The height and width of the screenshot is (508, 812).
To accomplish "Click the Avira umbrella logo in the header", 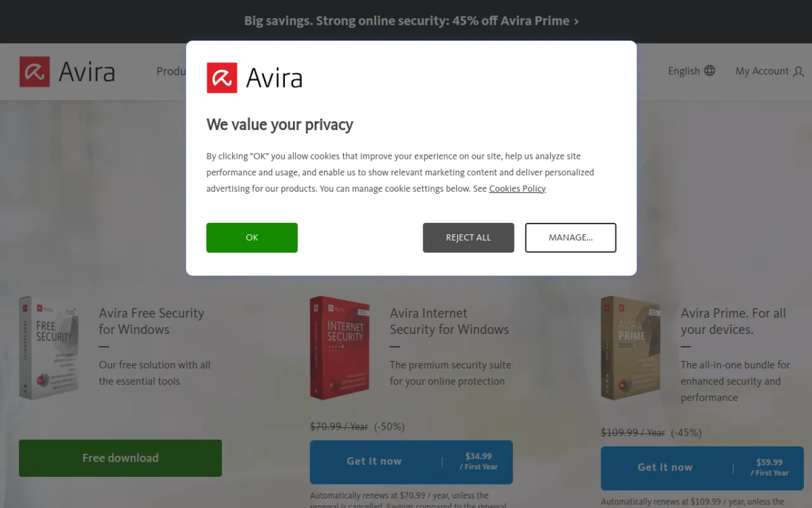I will (33, 71).
